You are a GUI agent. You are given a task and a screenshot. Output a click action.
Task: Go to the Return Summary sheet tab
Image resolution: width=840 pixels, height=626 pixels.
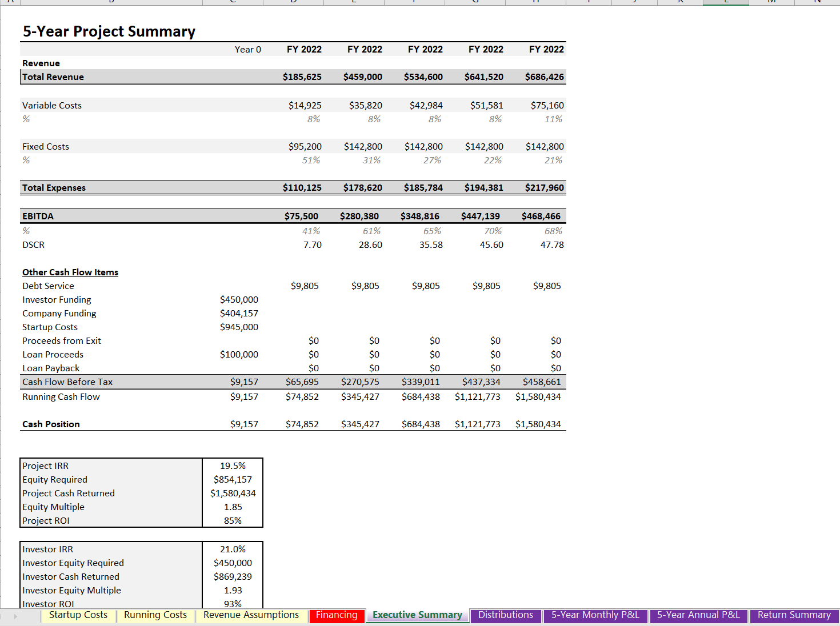794,615
